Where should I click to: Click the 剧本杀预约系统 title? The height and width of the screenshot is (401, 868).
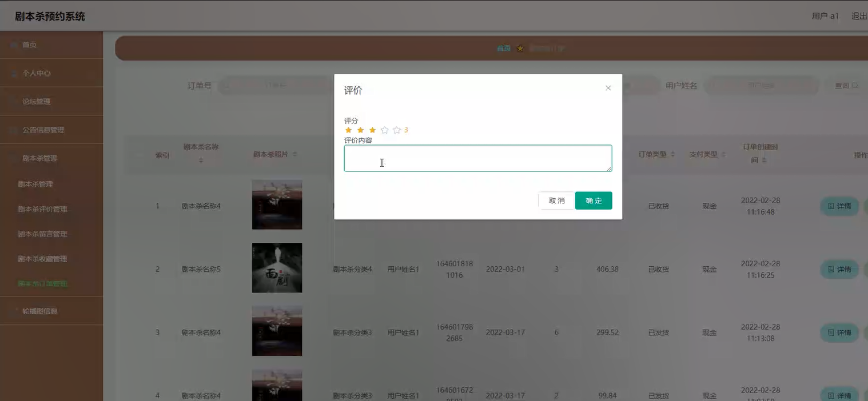click(50, 17)
